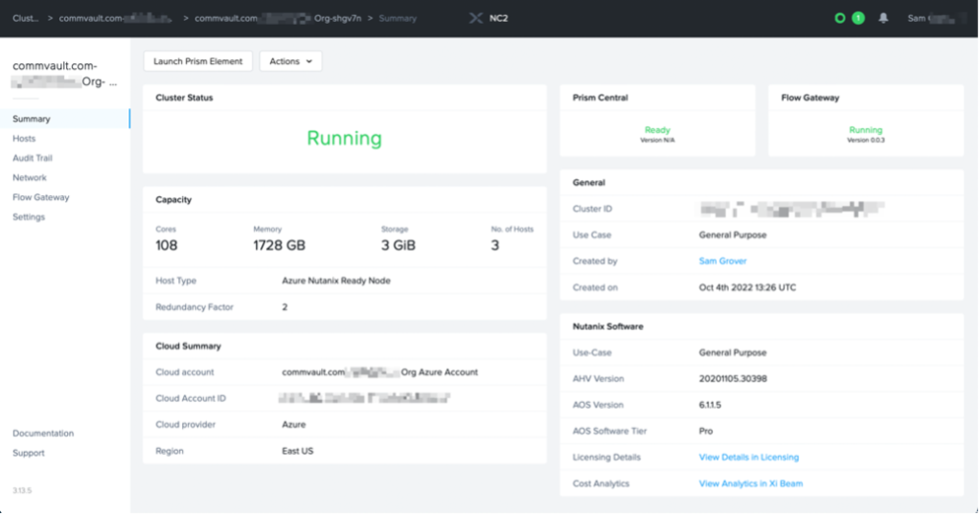Open View Details in Licensing link
Viewport: 980px width, 515px height.
point(749,457)
